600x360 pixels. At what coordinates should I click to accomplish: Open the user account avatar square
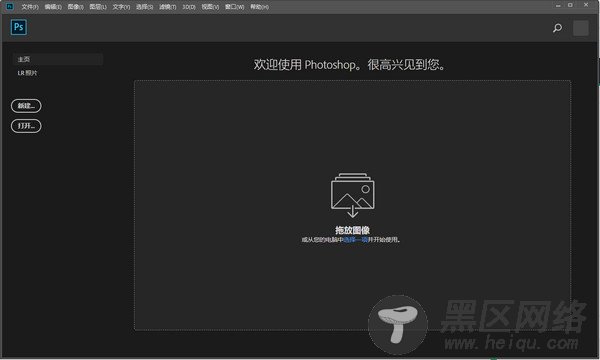point(580,28)
